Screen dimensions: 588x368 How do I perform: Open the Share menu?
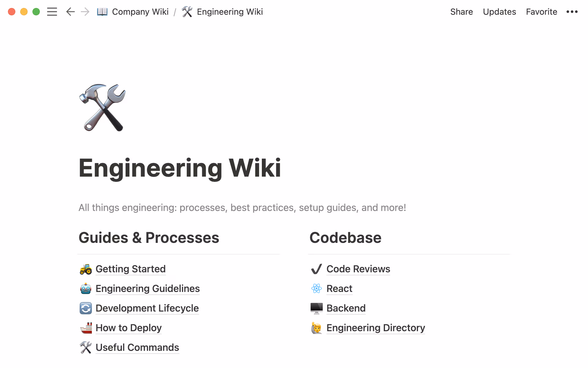(x=462, y=12)
